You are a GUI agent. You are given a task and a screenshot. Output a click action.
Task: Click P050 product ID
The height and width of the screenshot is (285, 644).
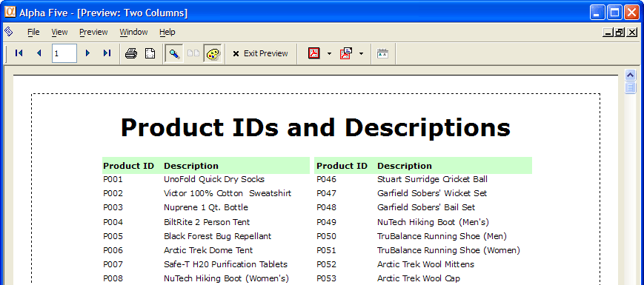coord(327,236)
